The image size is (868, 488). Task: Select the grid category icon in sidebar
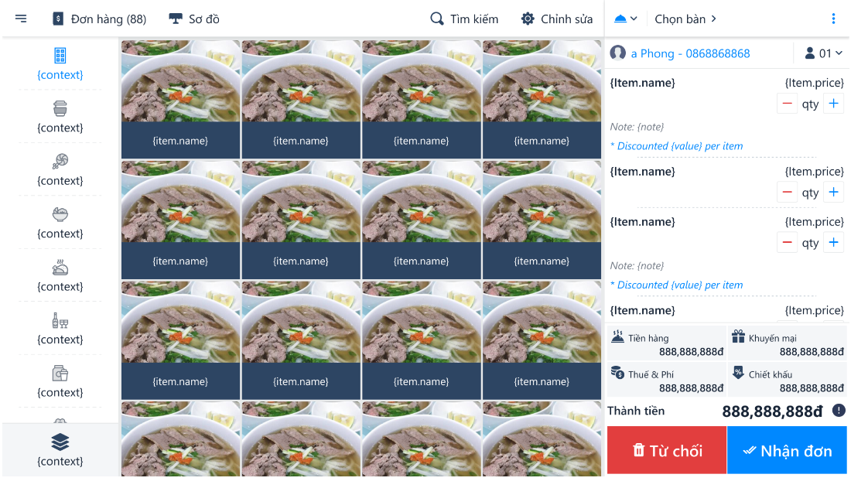[x=60, y=56]
